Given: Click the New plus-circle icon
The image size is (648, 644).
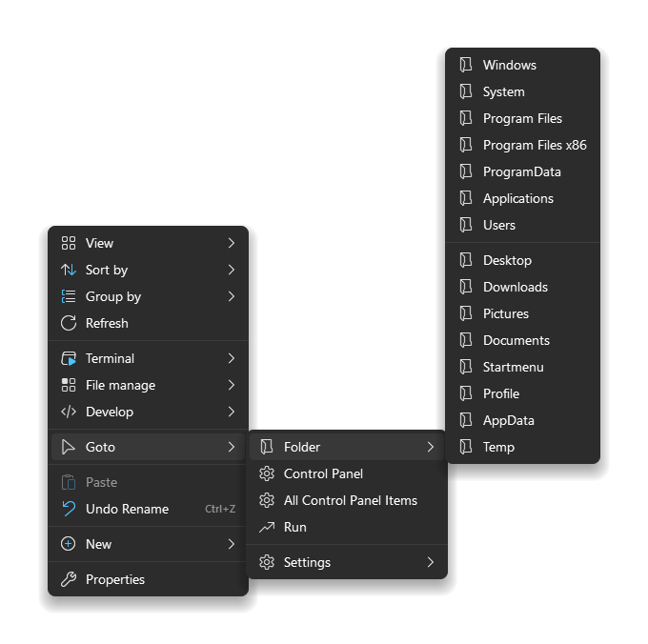Looking at the screenshot, I should point(69,544).
